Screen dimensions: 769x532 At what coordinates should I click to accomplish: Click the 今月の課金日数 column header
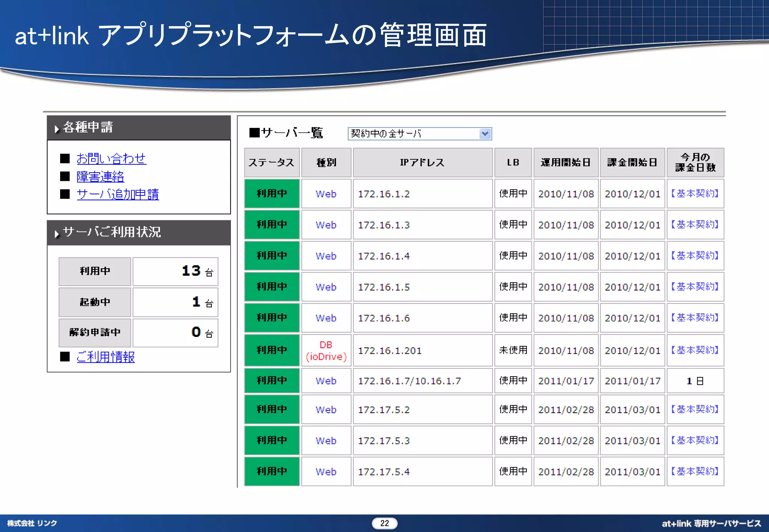click(695, 162)
